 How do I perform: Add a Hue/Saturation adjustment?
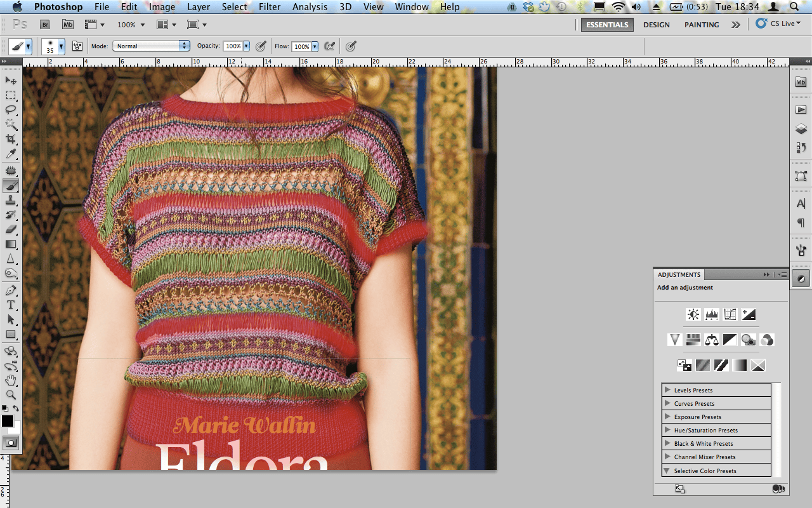click(693, 340)
